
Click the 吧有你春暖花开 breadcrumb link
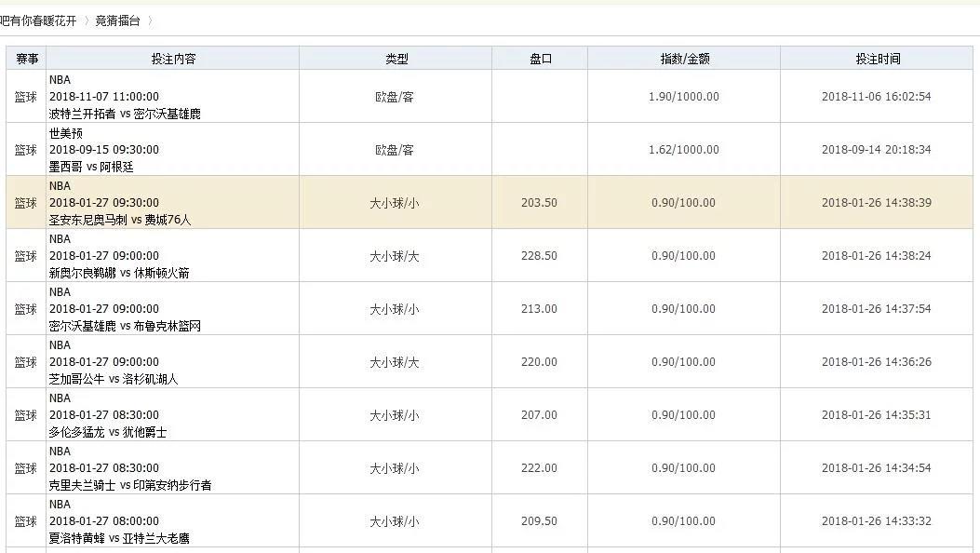(39, 20)
